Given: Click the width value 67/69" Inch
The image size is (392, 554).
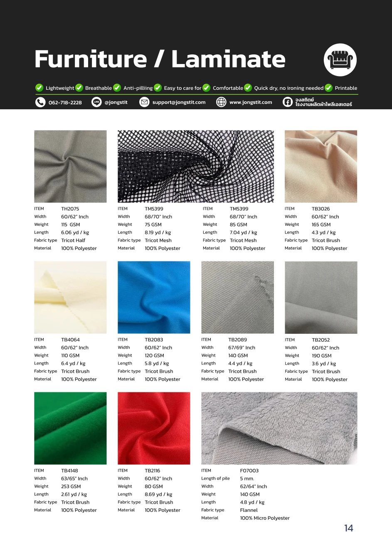Looking at the screenshot, I should [x=242, y=347].
